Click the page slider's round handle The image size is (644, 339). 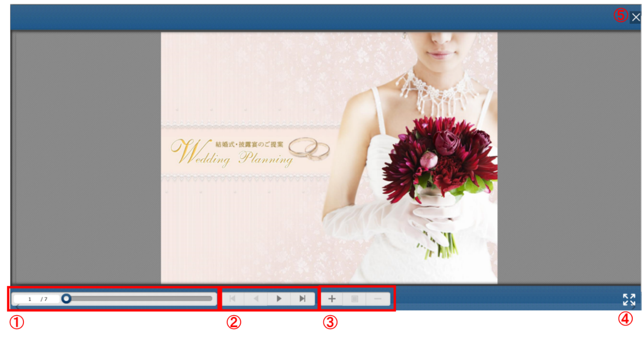66,299
